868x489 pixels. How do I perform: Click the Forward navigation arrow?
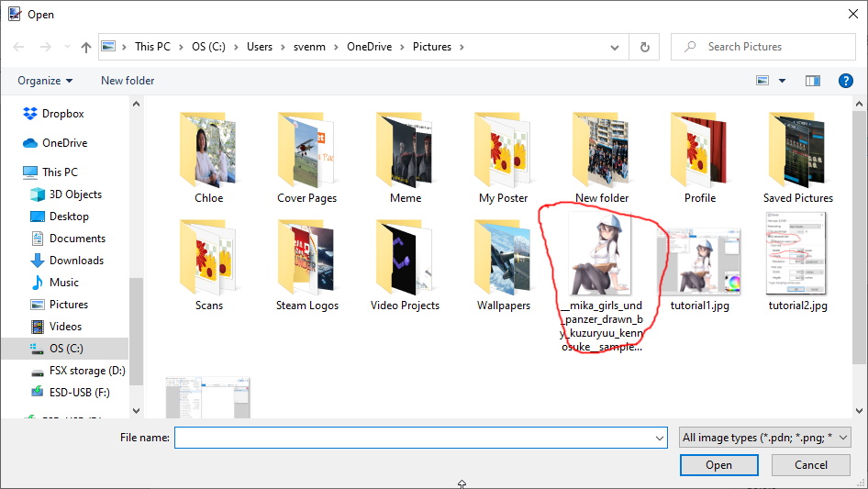coord(45,47)
